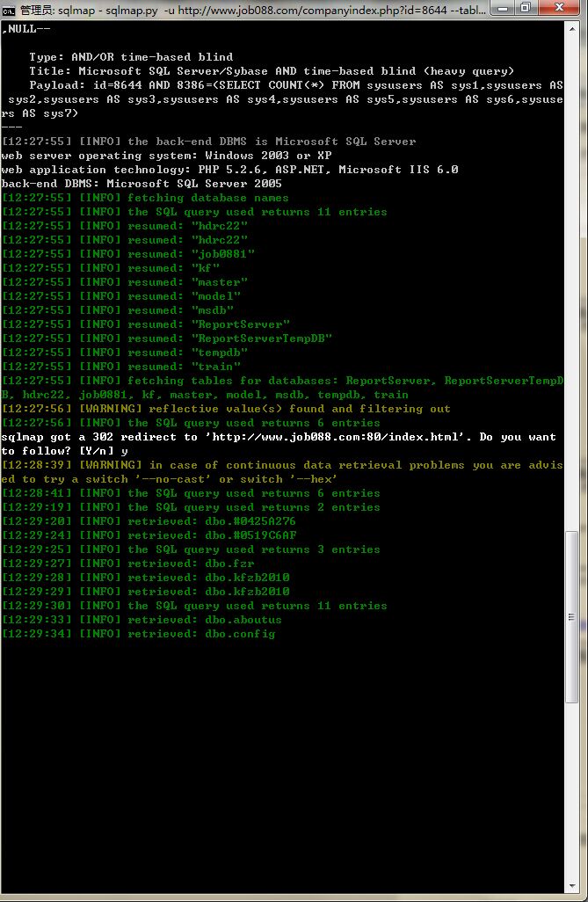Image resolution: width=588 pixels, height=902 pixels.
Task: Click the line 'fetching database names'
Action: (x=145, y=197)
